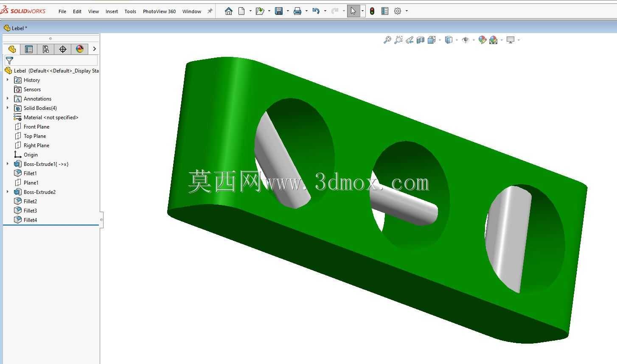
Task: Expand Boss-Extrude2 feature
Action: (7, 192)
